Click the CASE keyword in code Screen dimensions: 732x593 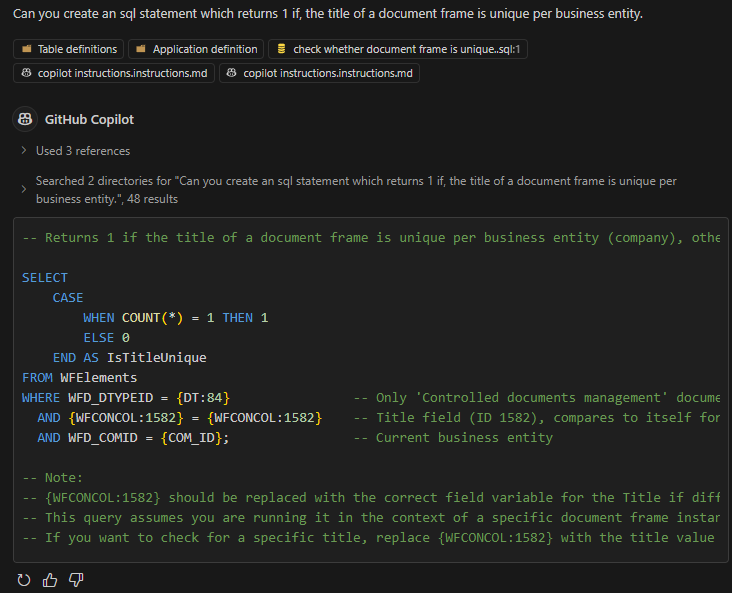click(x=68, y=298)
